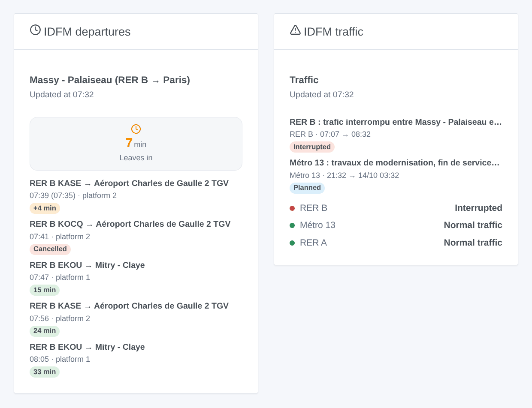
Task: Click the Métro 13 21:32 → 14/10 03:32 line
Action: click(x=344, y=176)
